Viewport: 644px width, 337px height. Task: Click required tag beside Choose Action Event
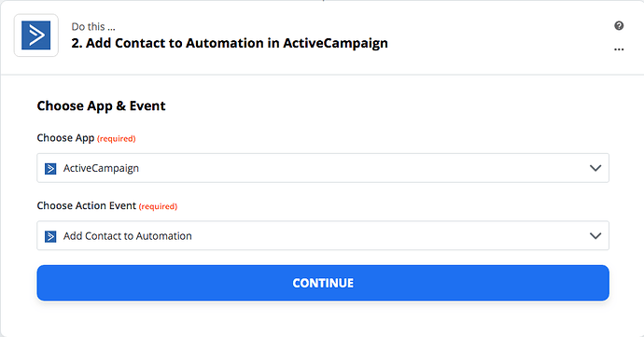click(x=158, y=206)
